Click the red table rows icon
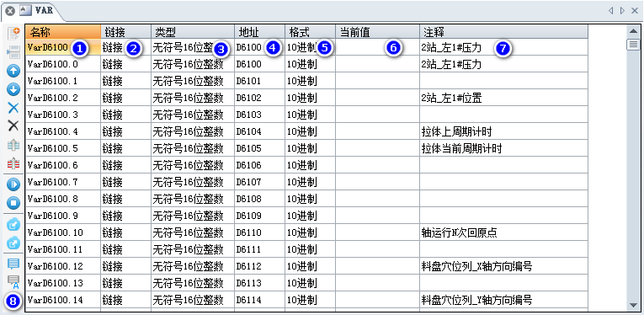The image size is (644, 315). click(13, 164)
